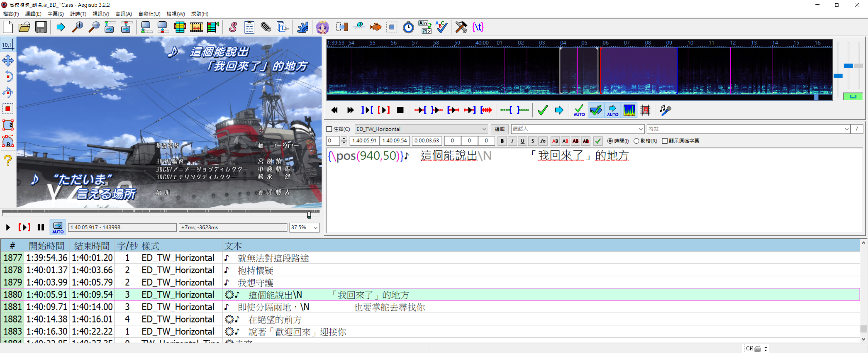Select row 1879 text 我想守護

click(x=256, y=283)
